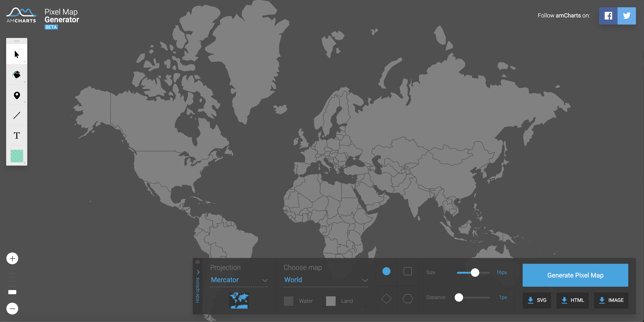Toggle circle pixel shape on
The height and width of the screenshot is (322, 644).
pos(387,271)
